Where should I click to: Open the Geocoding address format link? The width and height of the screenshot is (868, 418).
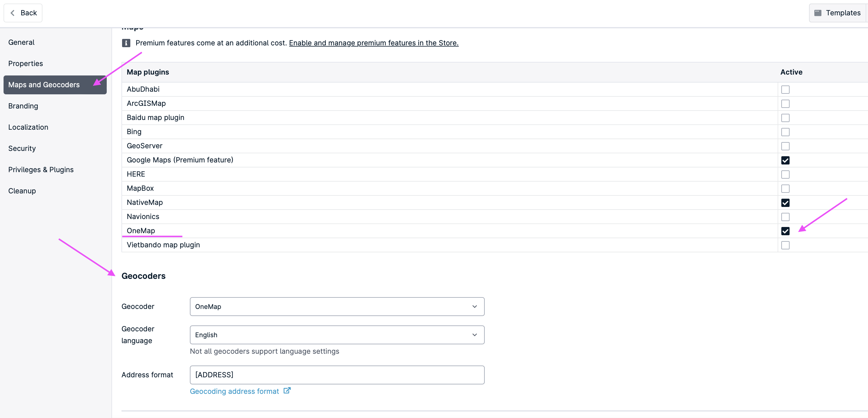coord(234,391)
